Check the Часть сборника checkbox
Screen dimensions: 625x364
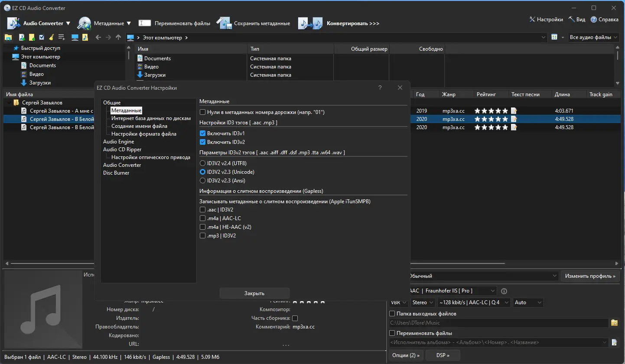(295, 318)
